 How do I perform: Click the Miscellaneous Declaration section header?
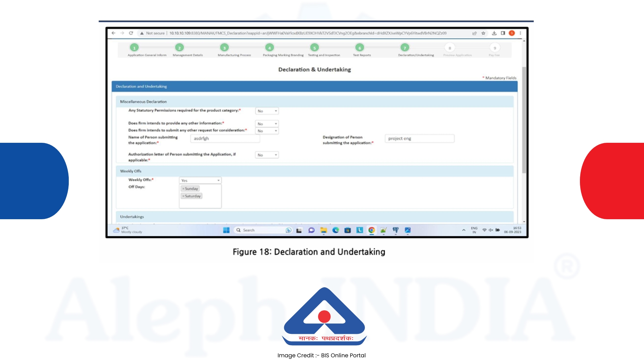[314, 102]
